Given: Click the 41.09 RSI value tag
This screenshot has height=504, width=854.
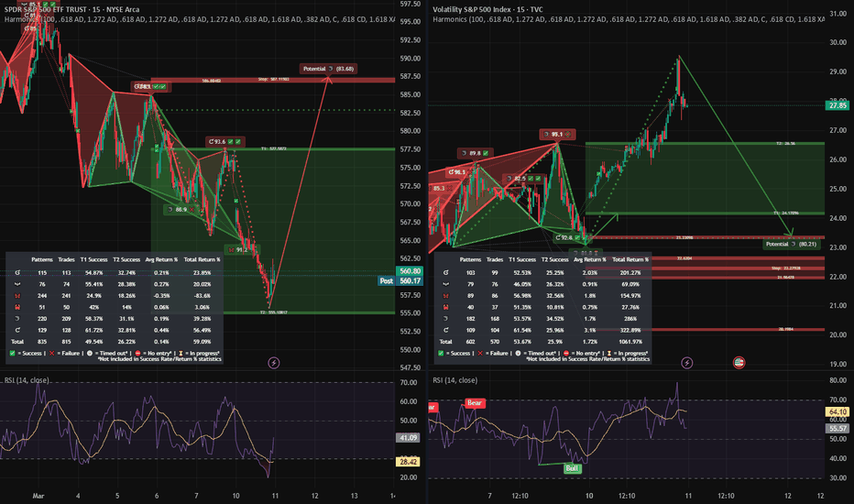Looking at the screenshot, I should pyautogui.click(x=409, y=437).
